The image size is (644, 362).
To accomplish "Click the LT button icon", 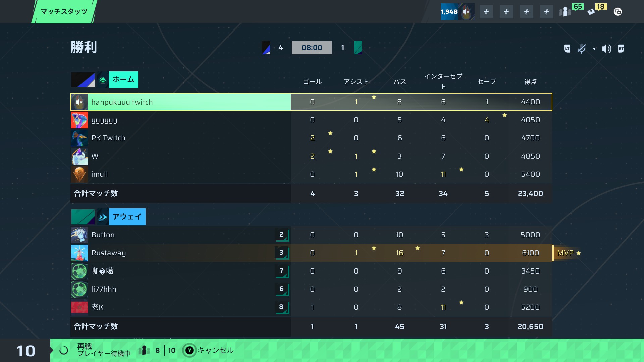I will (x=567, y=49).
